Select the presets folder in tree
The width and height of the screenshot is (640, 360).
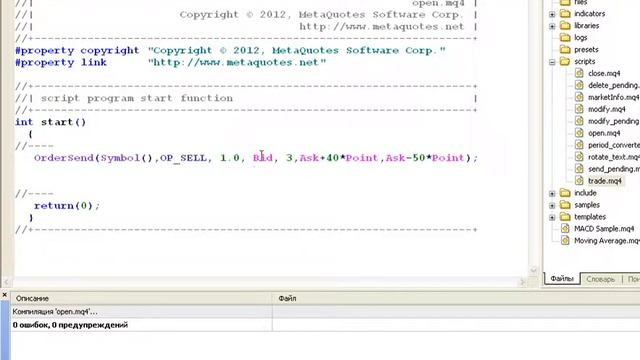586,50
